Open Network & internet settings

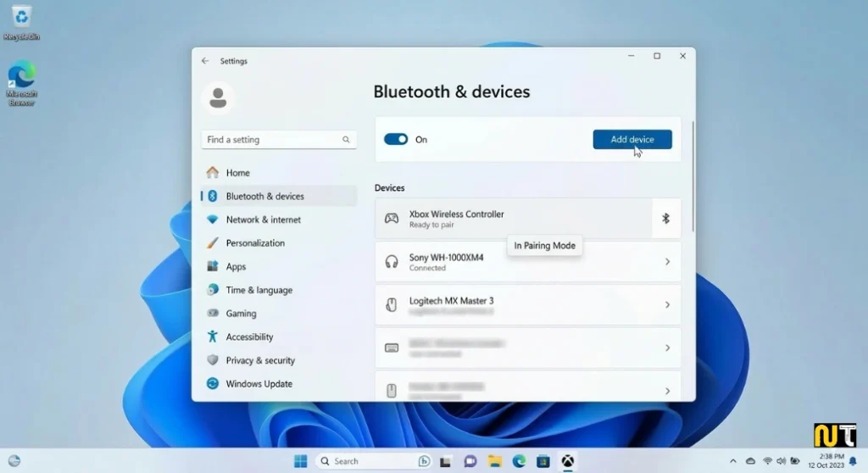263,220
